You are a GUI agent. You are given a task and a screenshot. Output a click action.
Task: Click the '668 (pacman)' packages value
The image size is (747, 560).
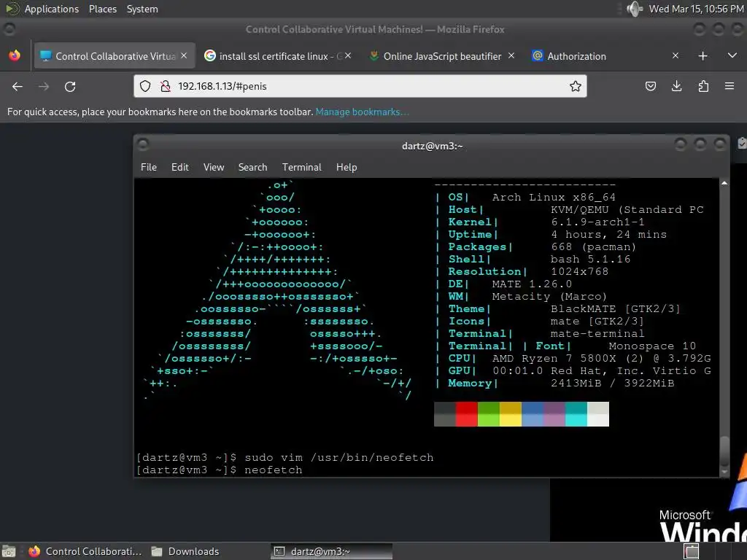click(x=594, y=246)
